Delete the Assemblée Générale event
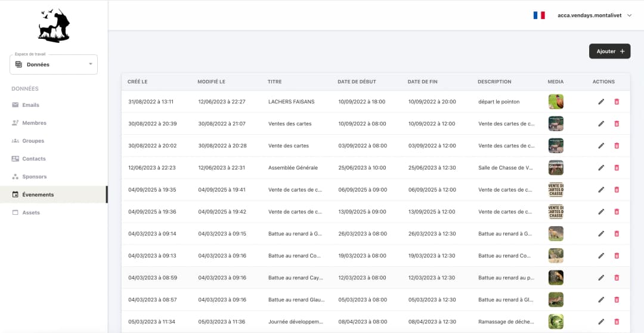644x333 pixels. (x=617, y=168)
